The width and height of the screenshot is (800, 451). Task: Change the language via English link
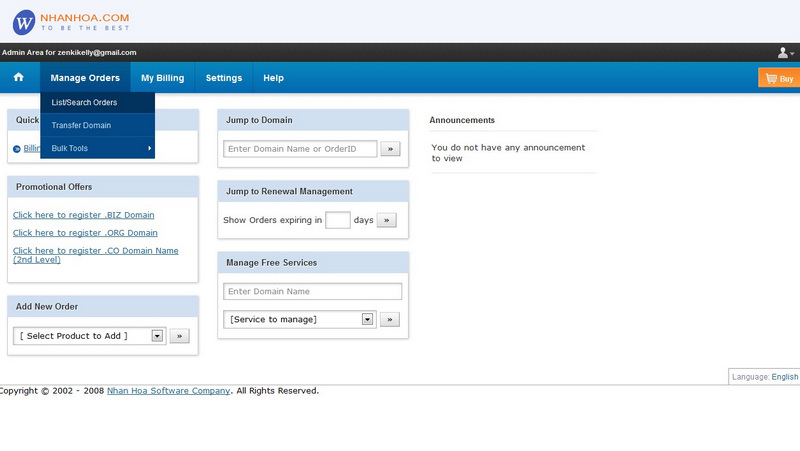point(784,377)
